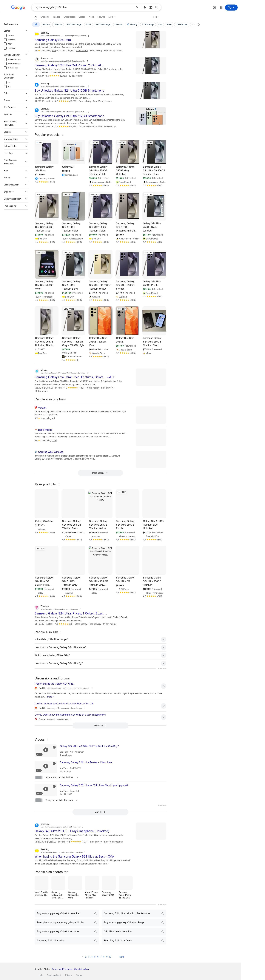Switch to the Videos tab
Image resolution: width=265 pixels, height=980 pixels.
pyautogui.click(x=82, y=17)
